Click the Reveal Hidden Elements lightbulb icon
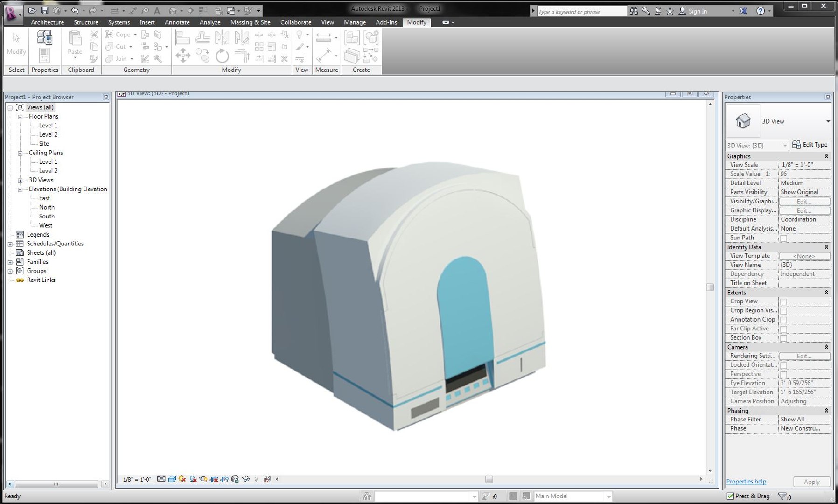Screen dimensions: 838x504 point(256,479)
